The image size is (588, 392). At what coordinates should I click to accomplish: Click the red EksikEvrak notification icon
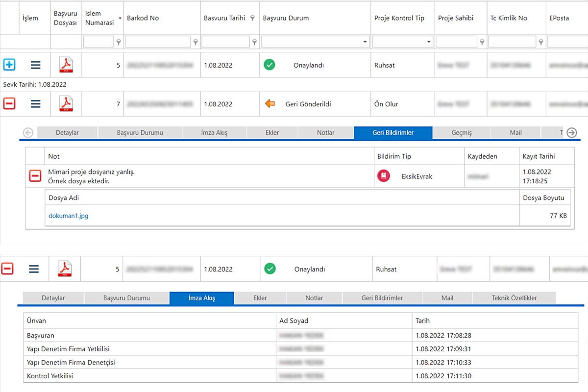click(383, 176)
